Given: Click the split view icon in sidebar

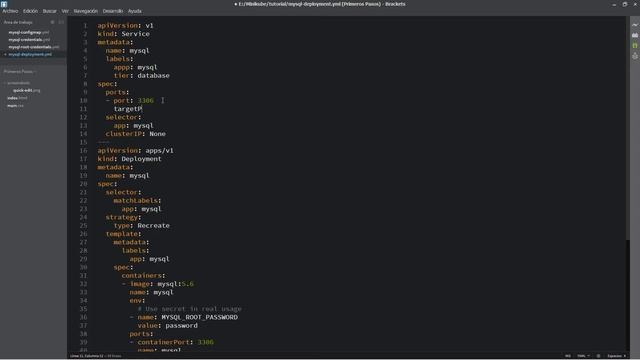Looking at the screenshot, I should (61, 22).
